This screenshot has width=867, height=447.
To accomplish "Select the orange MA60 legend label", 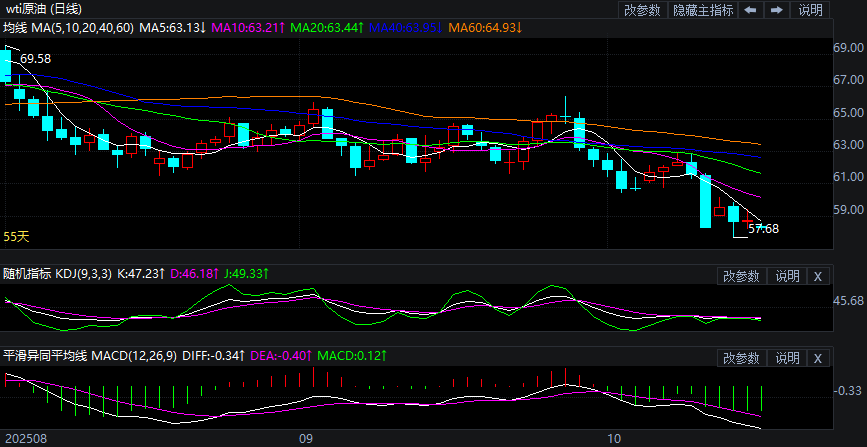I will tap(485, 27).
